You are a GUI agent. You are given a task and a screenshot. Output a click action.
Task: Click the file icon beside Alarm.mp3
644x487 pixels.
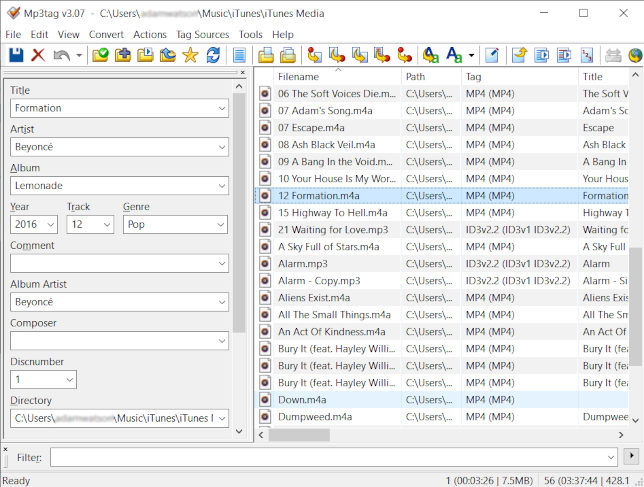pyautogui.click(x=266, y=264)
